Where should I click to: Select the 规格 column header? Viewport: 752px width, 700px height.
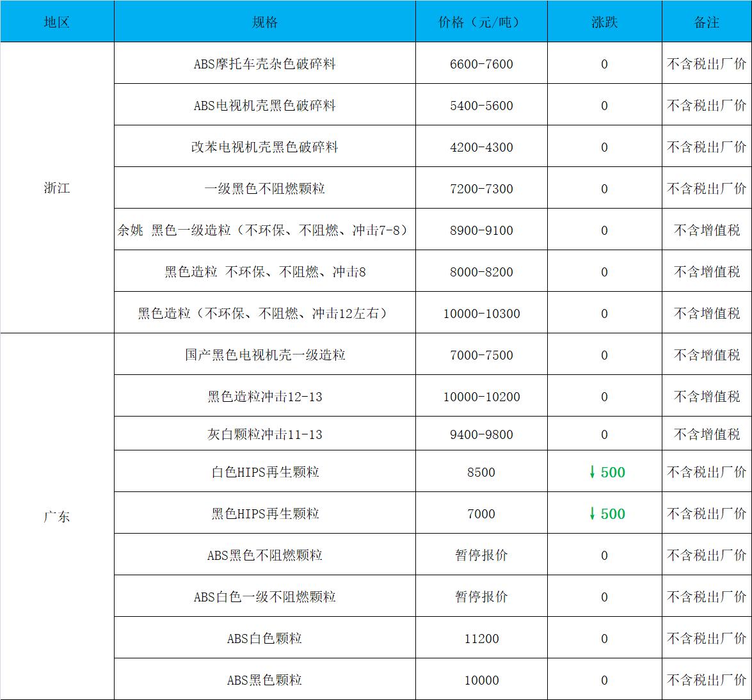[x=264, y=22]
